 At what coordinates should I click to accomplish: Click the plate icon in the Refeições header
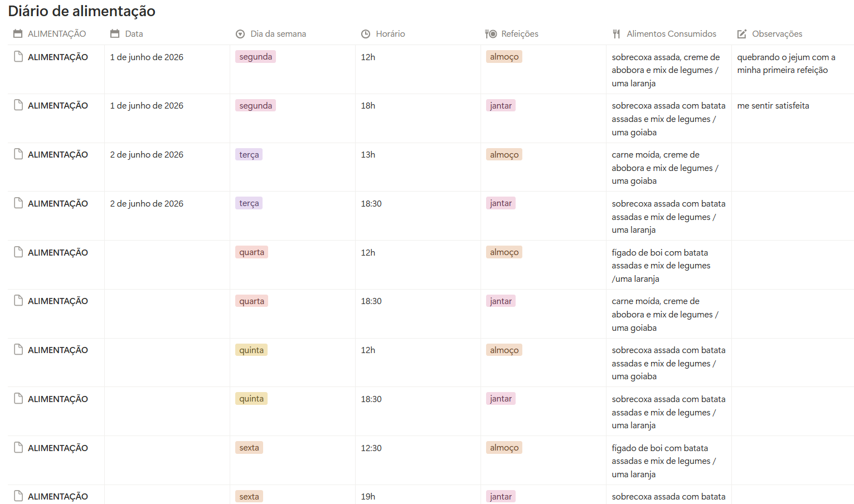[491, 34]
